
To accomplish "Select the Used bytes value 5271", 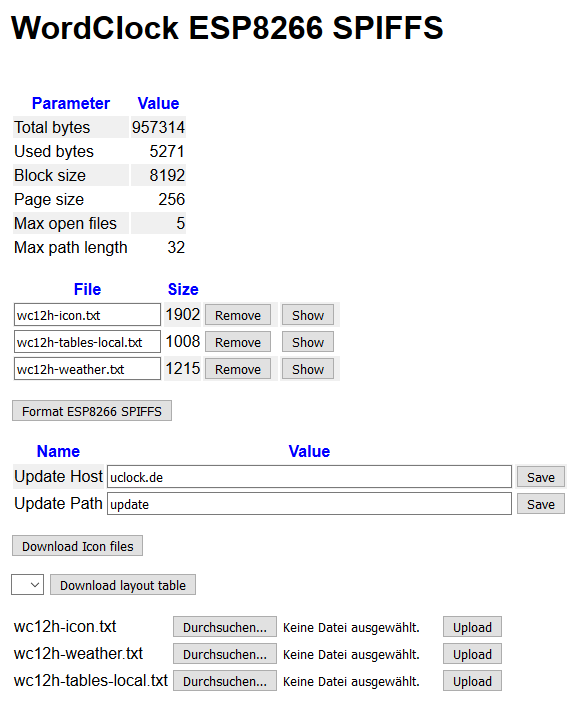I will coord(167,151).
